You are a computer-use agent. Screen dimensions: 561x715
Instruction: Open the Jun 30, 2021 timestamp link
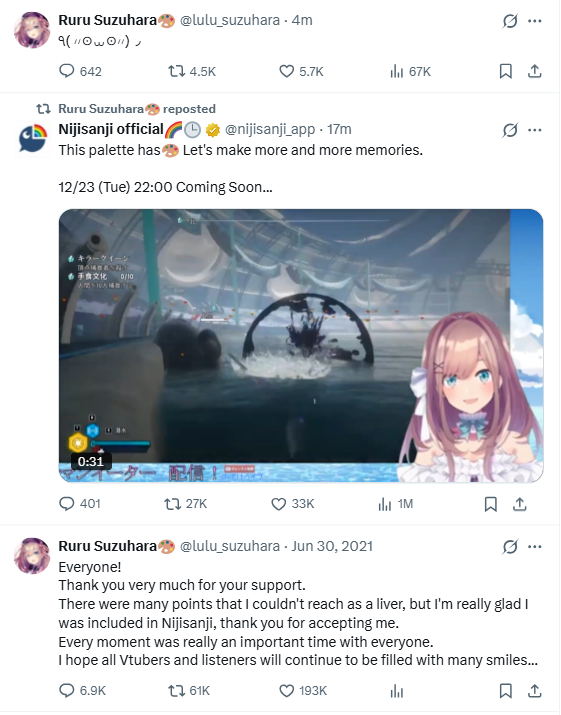(x=332, y=546)
